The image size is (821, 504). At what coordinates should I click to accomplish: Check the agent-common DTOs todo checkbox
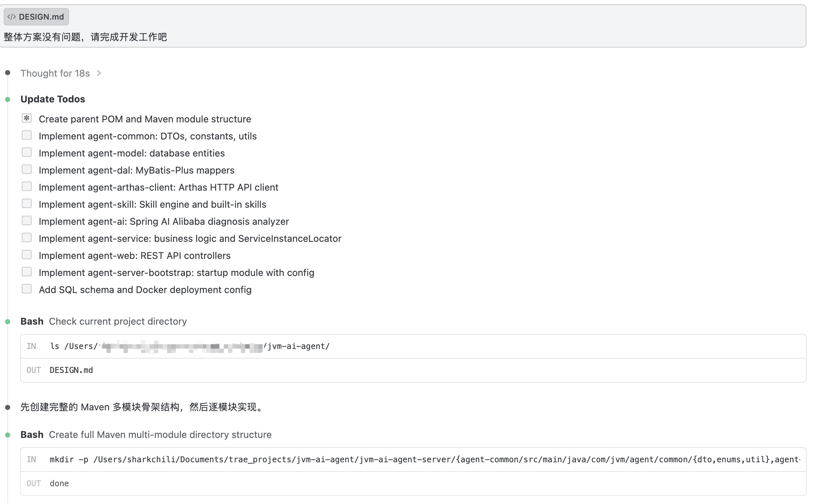(x=27, y=135)
